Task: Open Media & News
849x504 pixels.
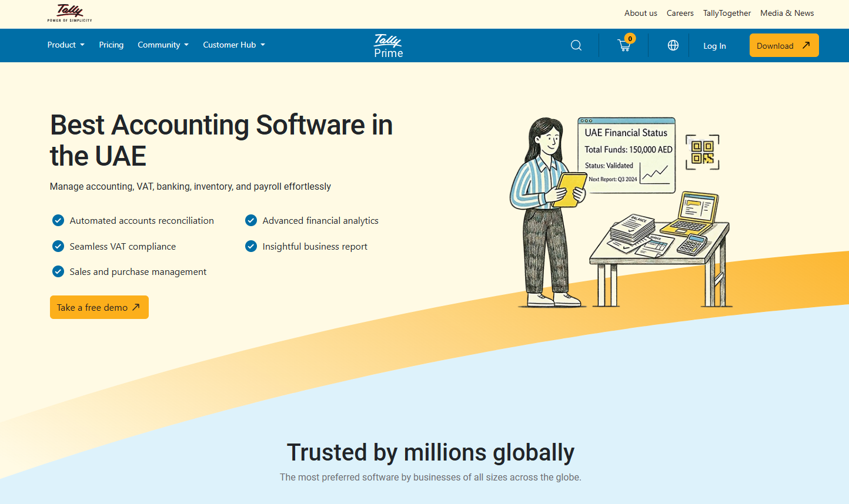Action: pyautogui.click(x=787, y=13)
